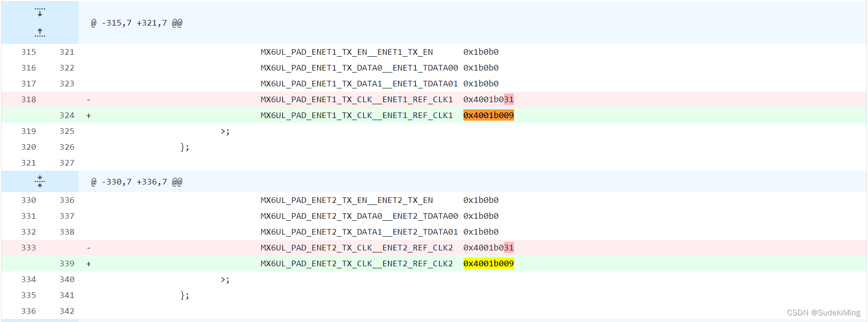Click the minus marker on line 318
Screen dimensions: 868x322
(88, 100)
